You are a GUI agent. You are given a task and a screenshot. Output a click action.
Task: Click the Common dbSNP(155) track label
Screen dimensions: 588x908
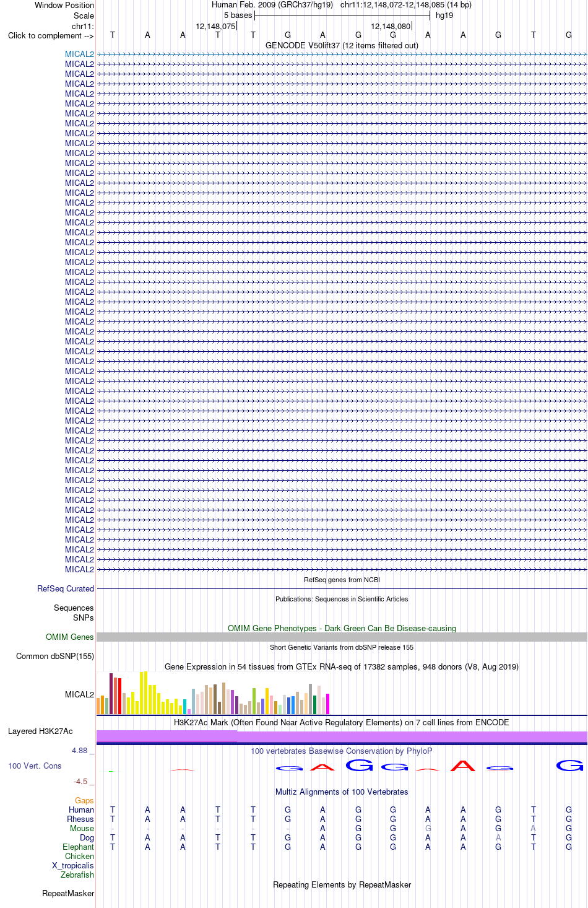coord(55,656)
